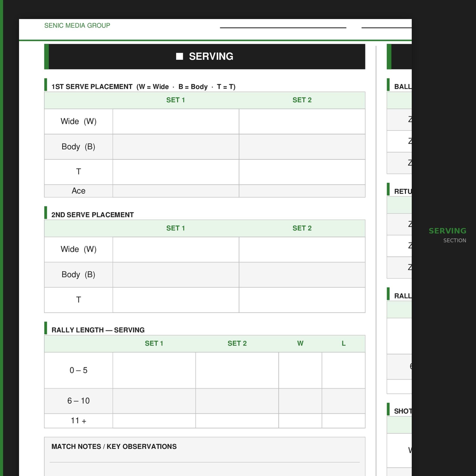Click 0 – 5 row W column cell

300,370
